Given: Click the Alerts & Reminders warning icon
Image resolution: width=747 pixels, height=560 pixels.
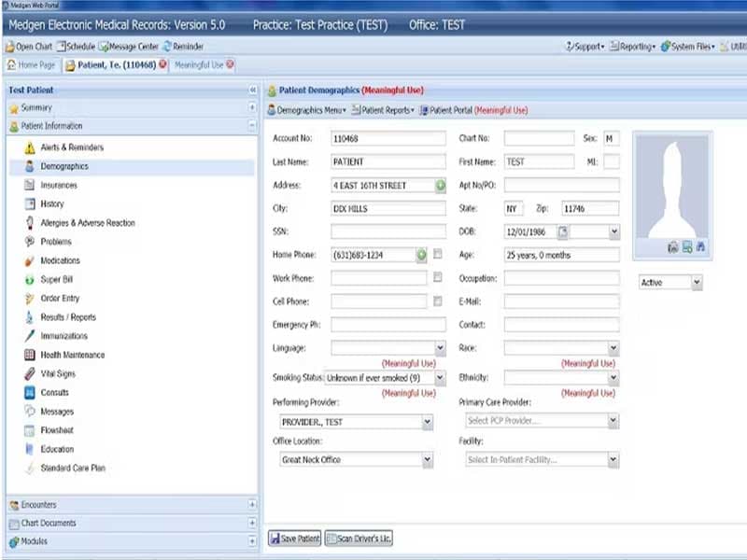Looking at the screenshot, I should (30, 147).
